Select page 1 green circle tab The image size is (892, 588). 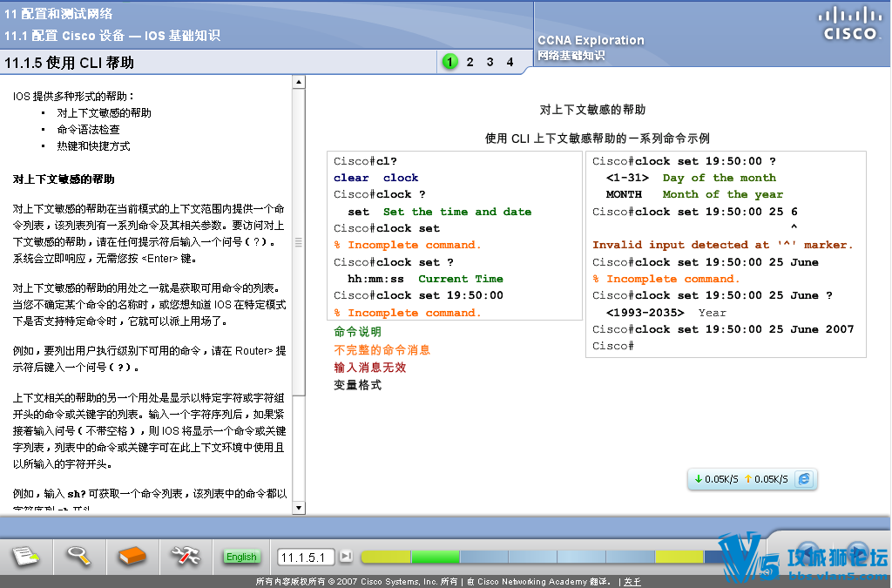[449, 62]
